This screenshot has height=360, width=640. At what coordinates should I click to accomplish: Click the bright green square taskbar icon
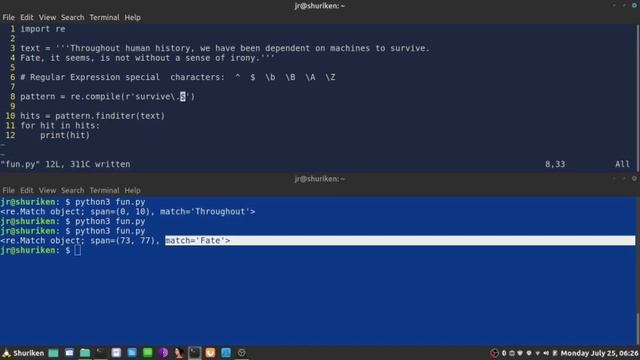click(148, 353)
